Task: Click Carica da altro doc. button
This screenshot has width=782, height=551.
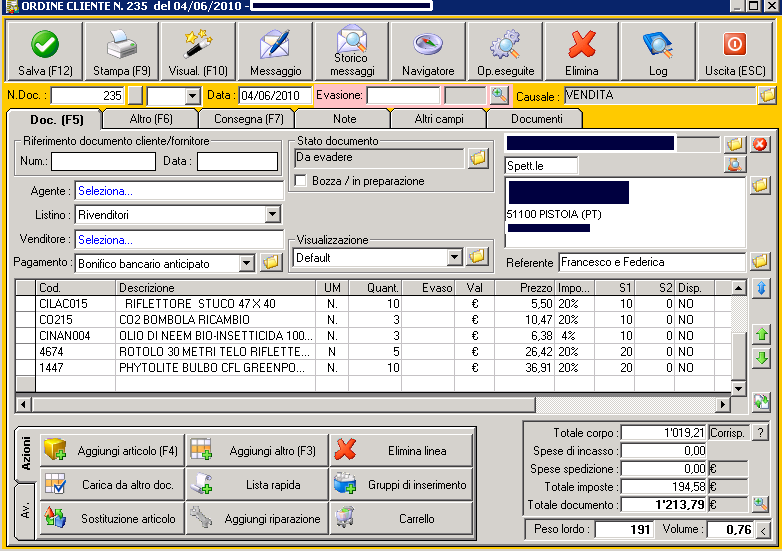Action: [112, 485]
